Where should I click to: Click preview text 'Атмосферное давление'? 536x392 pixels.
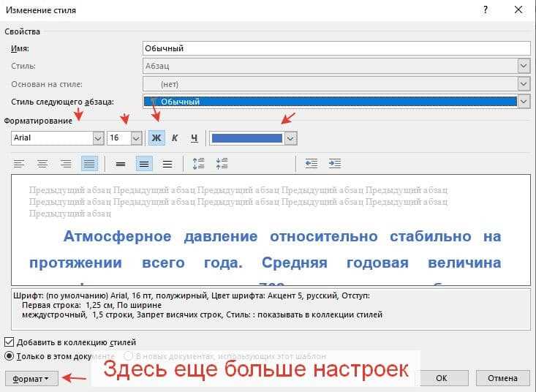point(160,236)
